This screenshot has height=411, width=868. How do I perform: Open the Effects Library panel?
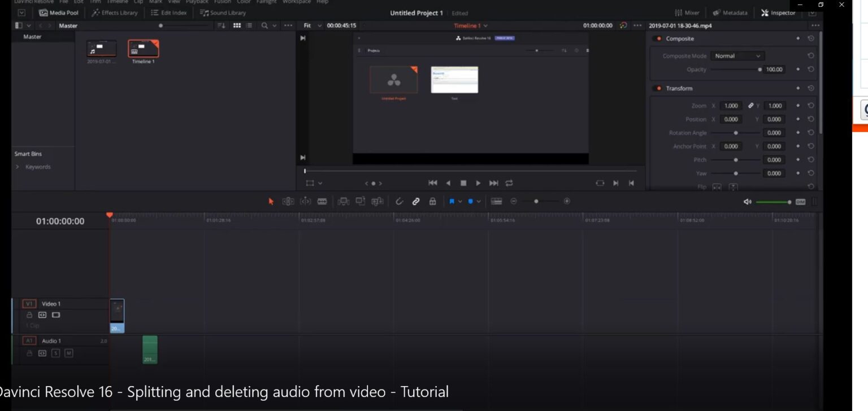pos(115,12)
